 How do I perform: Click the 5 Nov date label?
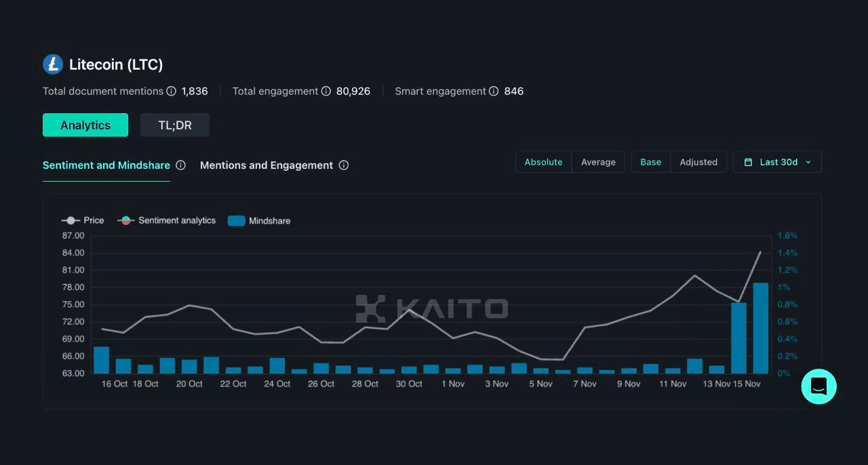(x=540, y=384)
